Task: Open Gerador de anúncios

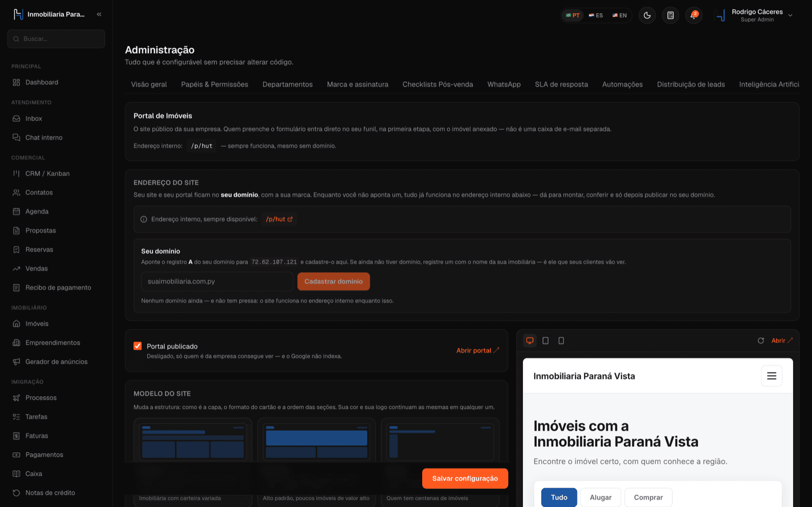Action: click(x=56, y=361)
